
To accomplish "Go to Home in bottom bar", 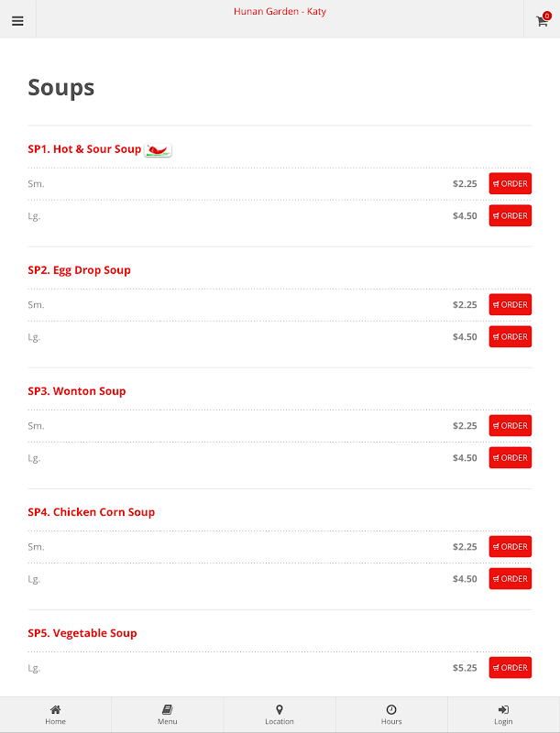I will 56,715.
